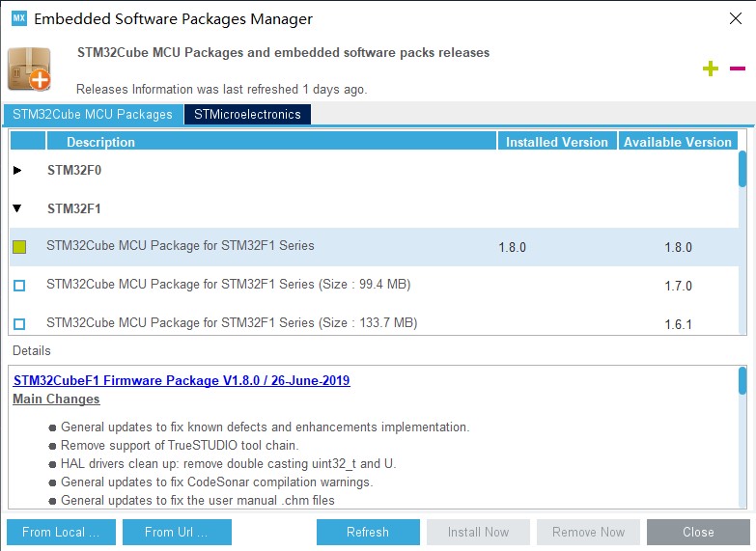Screen dimensions: 756x551
Task: Click the Available Version column header
Action: pyautogui.click(x=678, y=141)
